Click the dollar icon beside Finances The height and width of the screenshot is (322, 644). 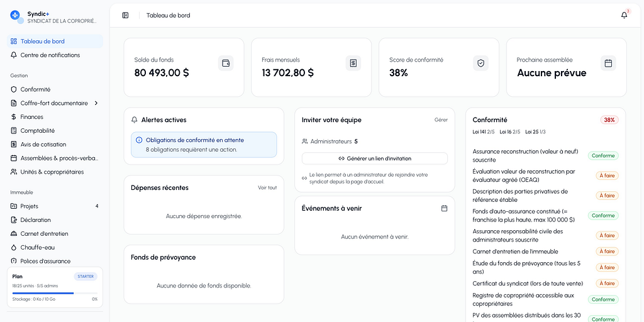point(14,116)
